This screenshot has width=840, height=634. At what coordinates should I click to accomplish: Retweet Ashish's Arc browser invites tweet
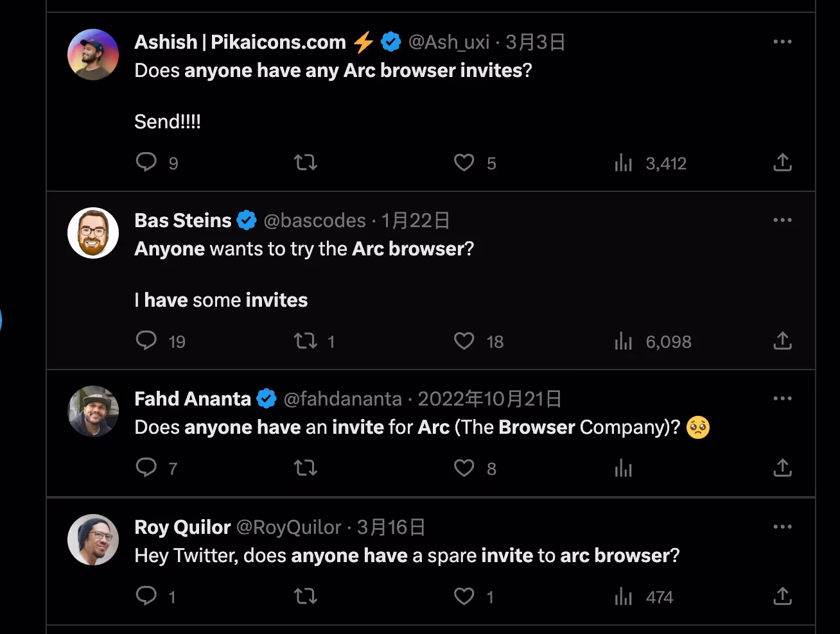pos(306,162)
